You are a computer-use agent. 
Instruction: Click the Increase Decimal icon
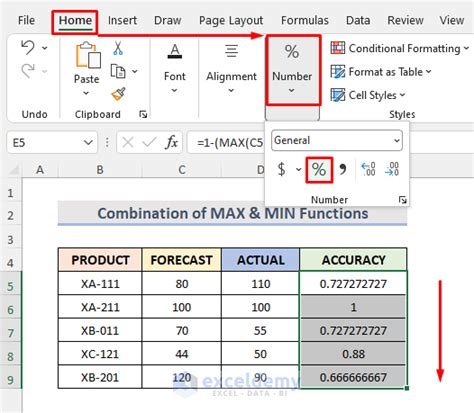[x=368, y=169]
